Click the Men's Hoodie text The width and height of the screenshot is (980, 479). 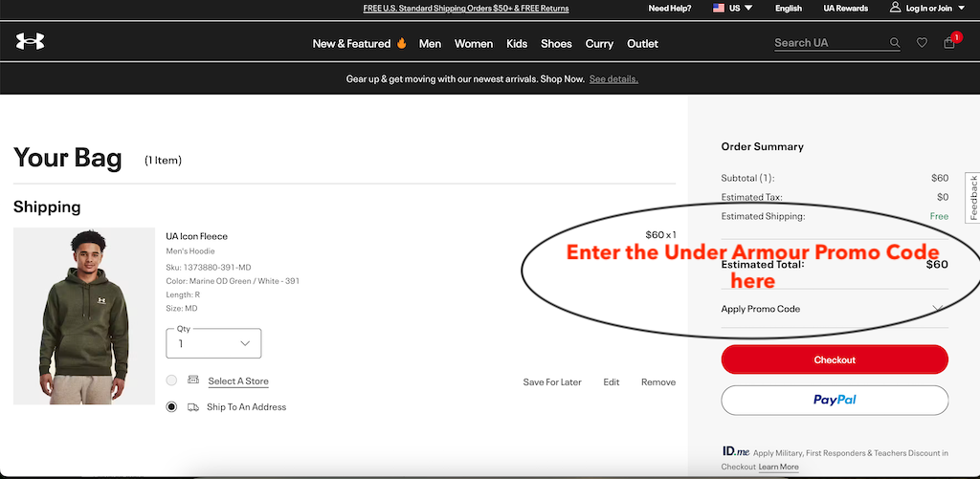click(x=190, y=251)
